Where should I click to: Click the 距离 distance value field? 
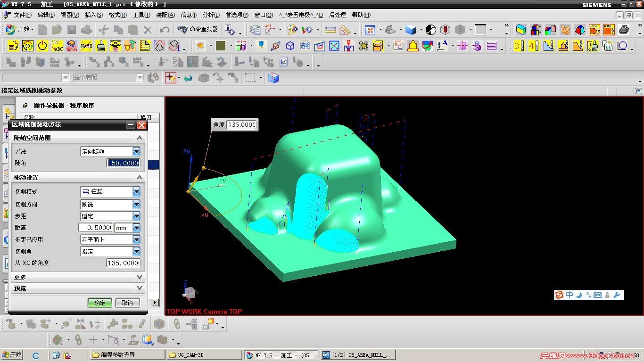(95, 228)
